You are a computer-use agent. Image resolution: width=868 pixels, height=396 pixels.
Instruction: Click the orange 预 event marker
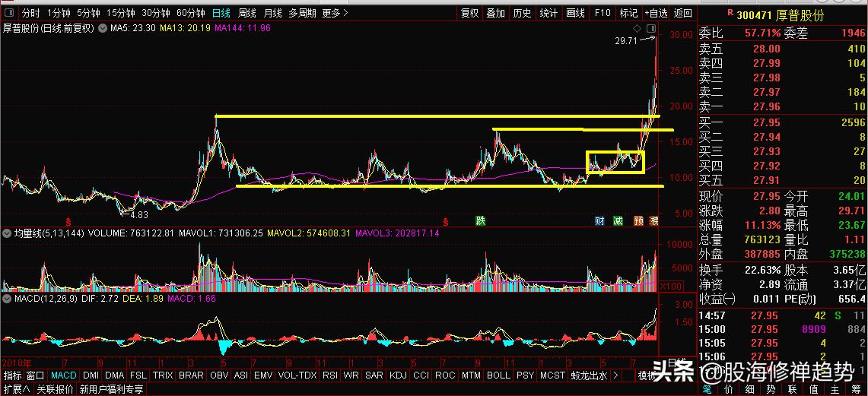pyautogui.click(x=638, y=220)
